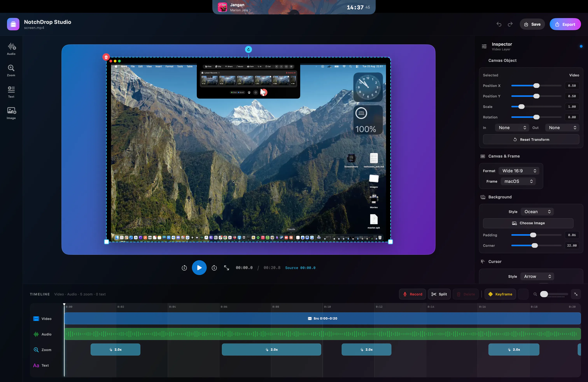Select the widest 2.0x zoom clip
The width and height of the screenshot is (588, 382).
pos(271,349)
